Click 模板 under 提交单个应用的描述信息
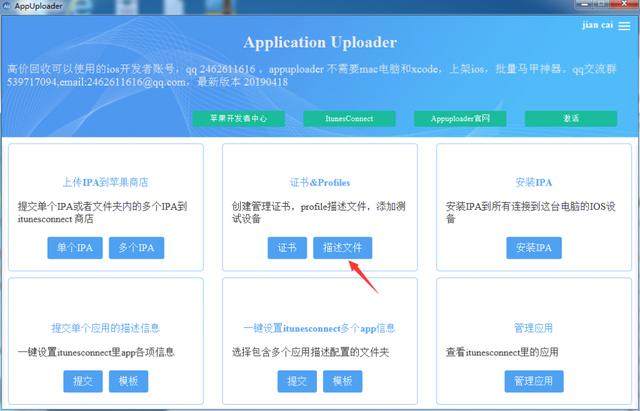The height and width of the screenshot is (411, 640). click(129, 381)
